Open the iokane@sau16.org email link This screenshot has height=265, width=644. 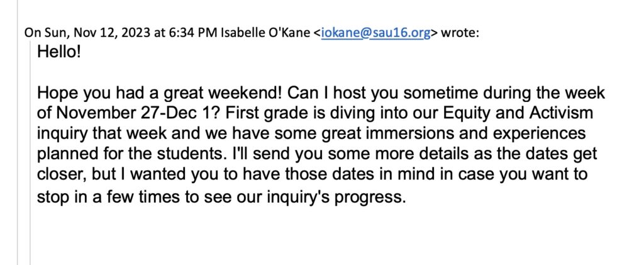[x=375, y=33]
